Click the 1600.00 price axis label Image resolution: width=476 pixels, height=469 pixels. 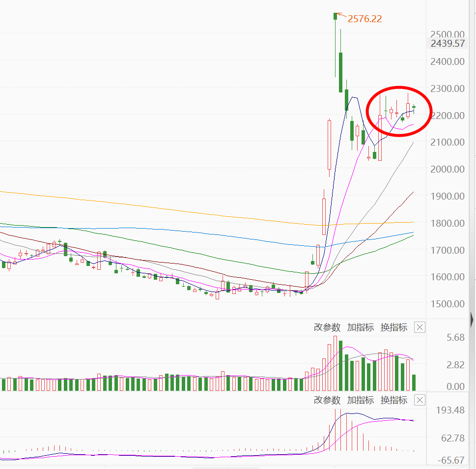point(448,277)
